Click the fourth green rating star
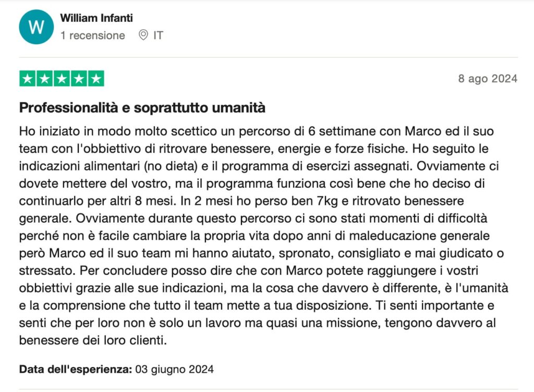This screenshot has height=392, width=534. (x=79, y=79)
